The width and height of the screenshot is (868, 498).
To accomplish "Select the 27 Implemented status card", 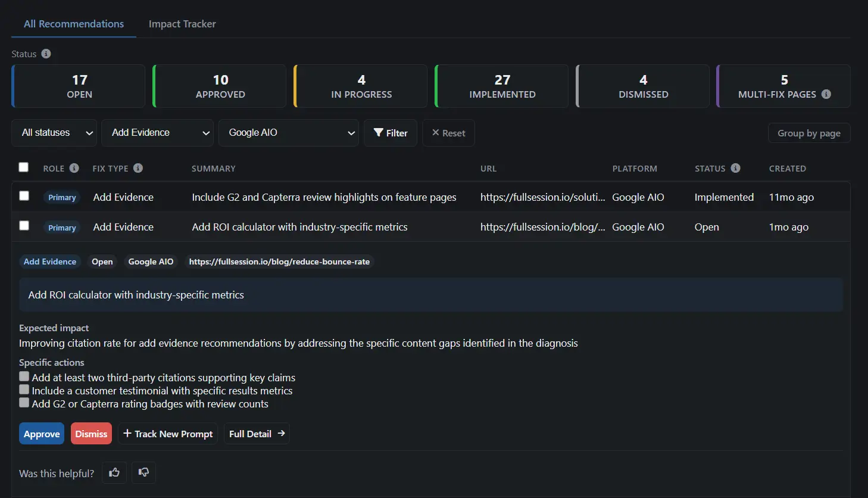I will (502, 86).
